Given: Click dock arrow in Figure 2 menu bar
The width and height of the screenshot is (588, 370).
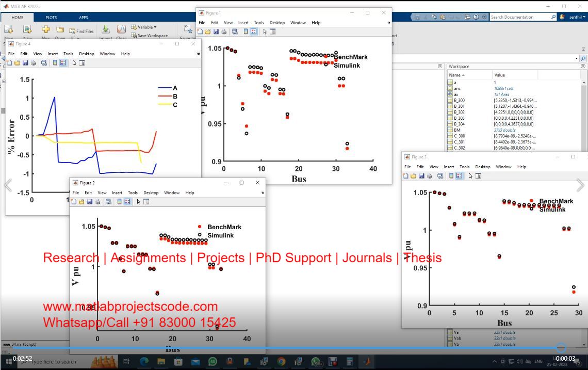Looking at the screenshot, I should pos(263,192).
